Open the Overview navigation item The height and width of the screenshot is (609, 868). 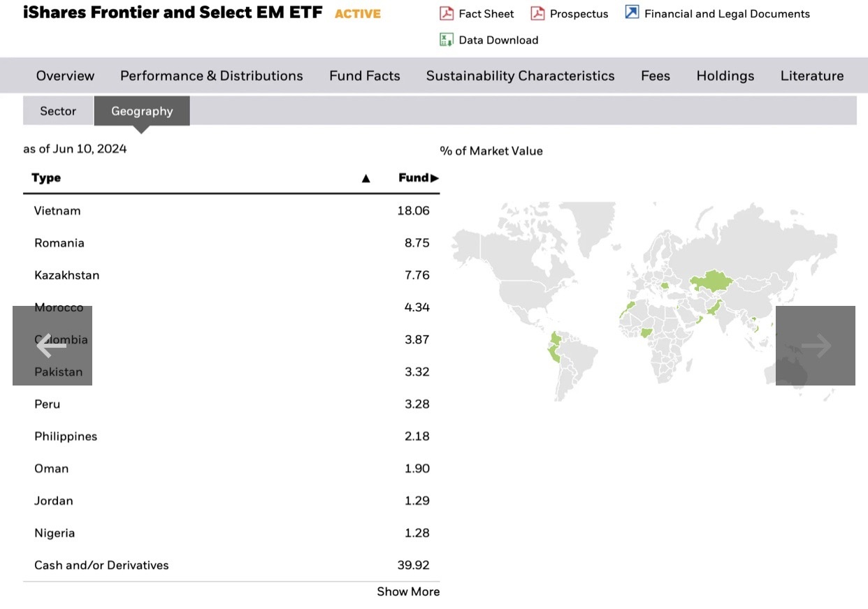click(x=65, y=75)
